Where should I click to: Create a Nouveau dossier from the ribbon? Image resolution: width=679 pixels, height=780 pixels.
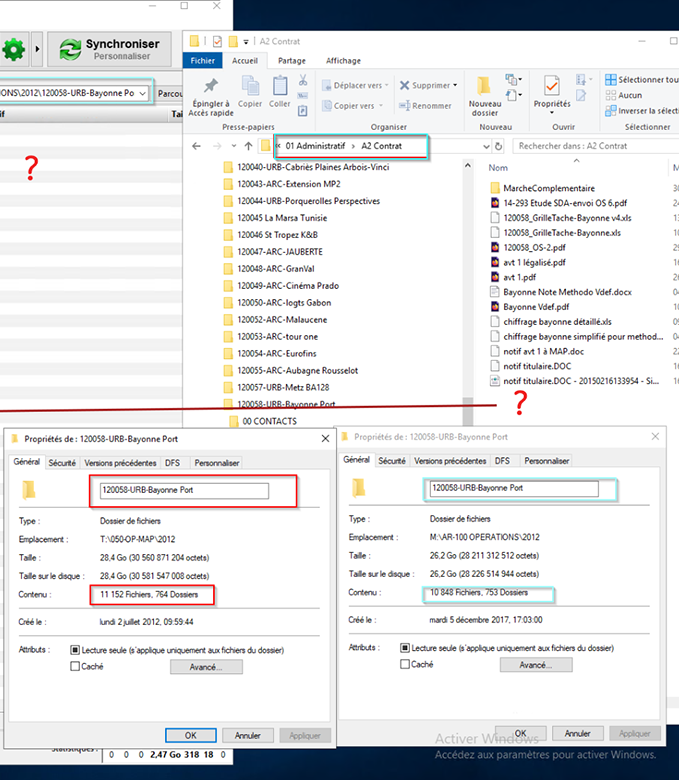tap(485, 96)
